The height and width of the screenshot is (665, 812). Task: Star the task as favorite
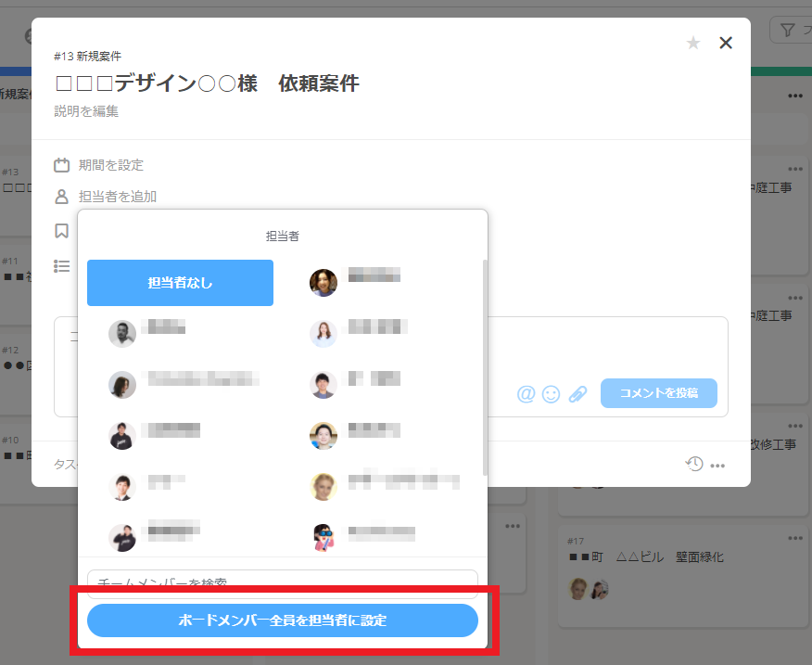click(693, 43)
